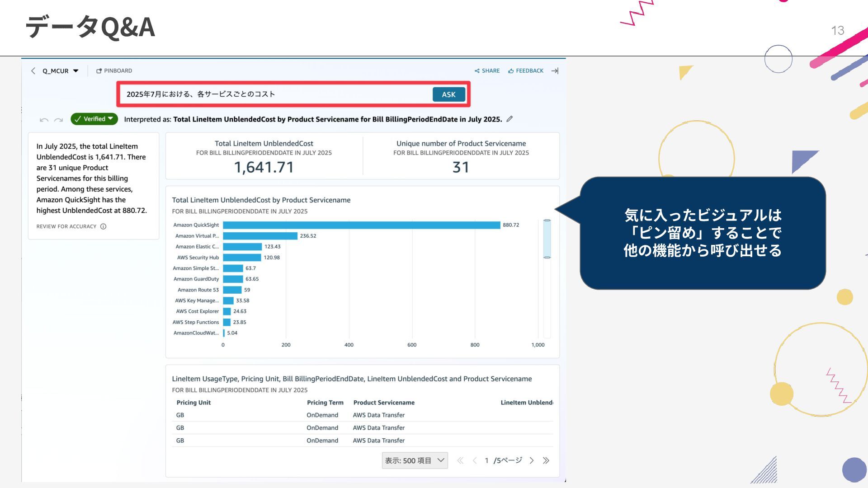Click the Amazon Elastic C... label
The width and height of the screenshot is (868, 488).
pos(197,247)
